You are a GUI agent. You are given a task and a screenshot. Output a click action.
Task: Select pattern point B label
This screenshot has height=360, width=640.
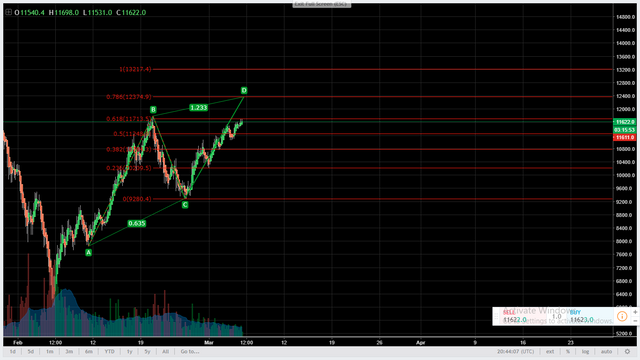(153, 109)
